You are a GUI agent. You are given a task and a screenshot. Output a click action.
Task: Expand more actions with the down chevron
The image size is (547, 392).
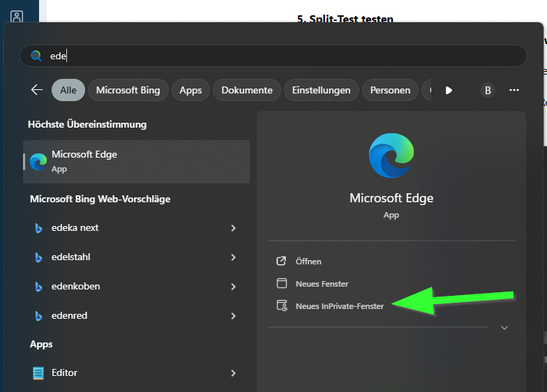click(x=504, y=328)
